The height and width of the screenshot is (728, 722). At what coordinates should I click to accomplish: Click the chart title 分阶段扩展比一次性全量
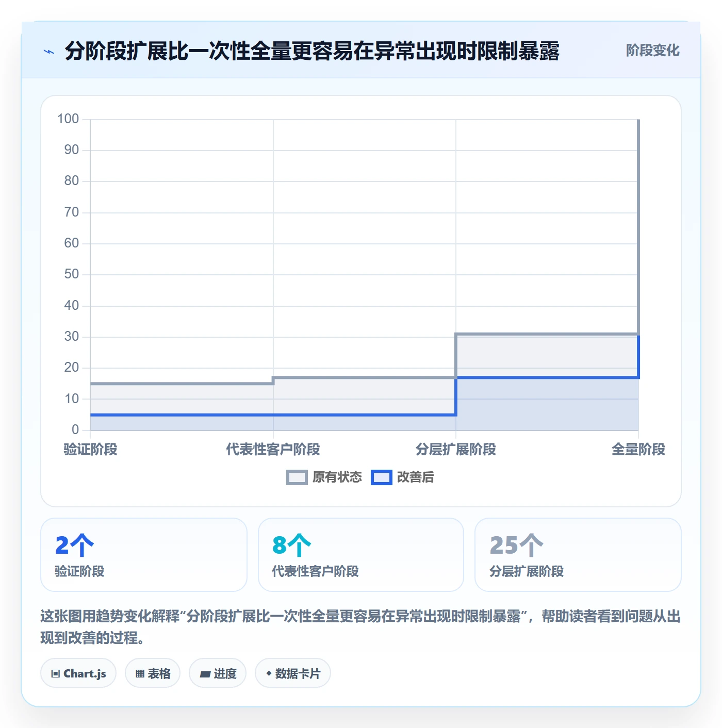tap(312, 51)
